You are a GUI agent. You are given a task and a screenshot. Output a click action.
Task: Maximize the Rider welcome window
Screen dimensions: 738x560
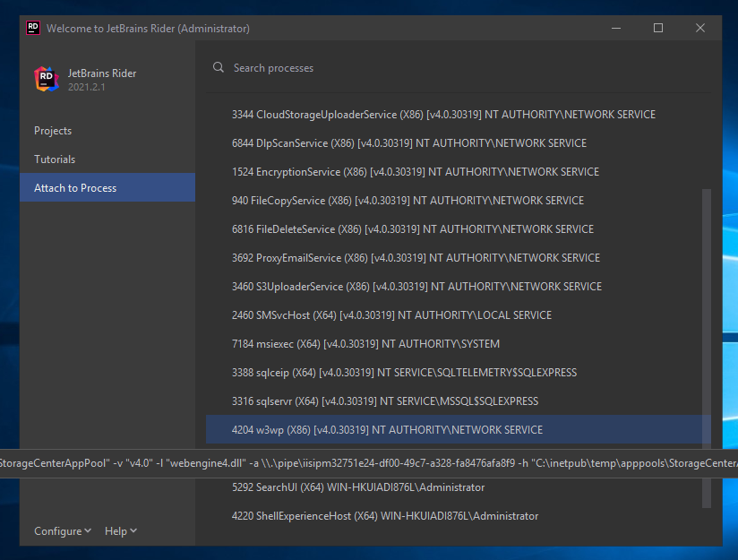click(658, 28)
